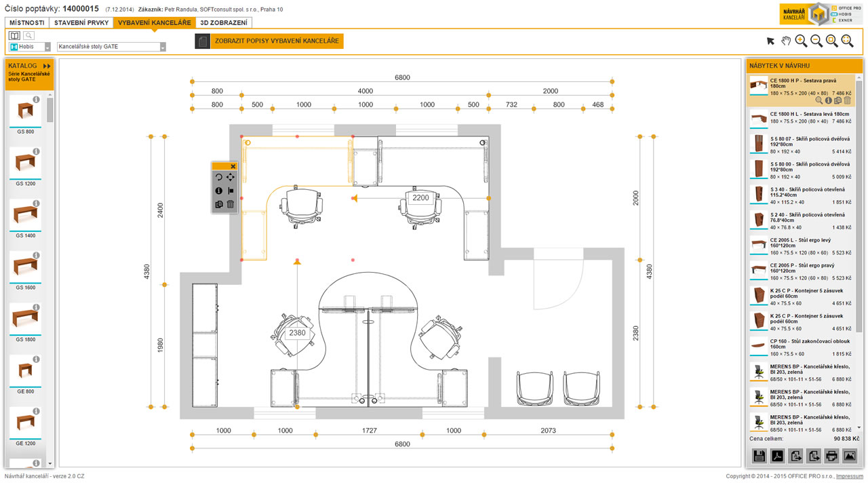Activate the hand pan tool
The height and width of the screenshot is (485, 868).
tap(786, 41)
